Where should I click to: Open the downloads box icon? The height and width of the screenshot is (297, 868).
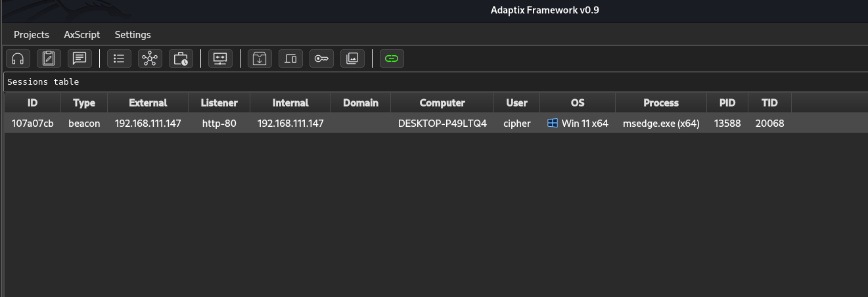(x=260, y=58)
